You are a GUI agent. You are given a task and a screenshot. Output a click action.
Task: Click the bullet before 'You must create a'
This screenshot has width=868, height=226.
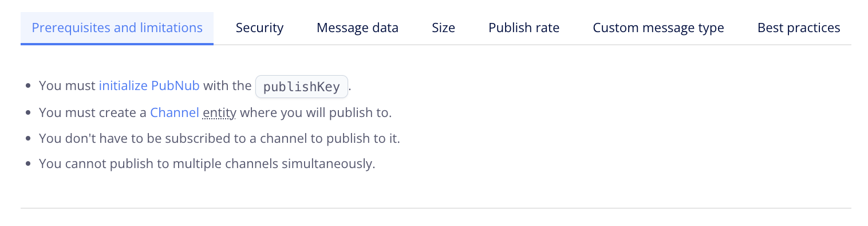tap(28, 113)
